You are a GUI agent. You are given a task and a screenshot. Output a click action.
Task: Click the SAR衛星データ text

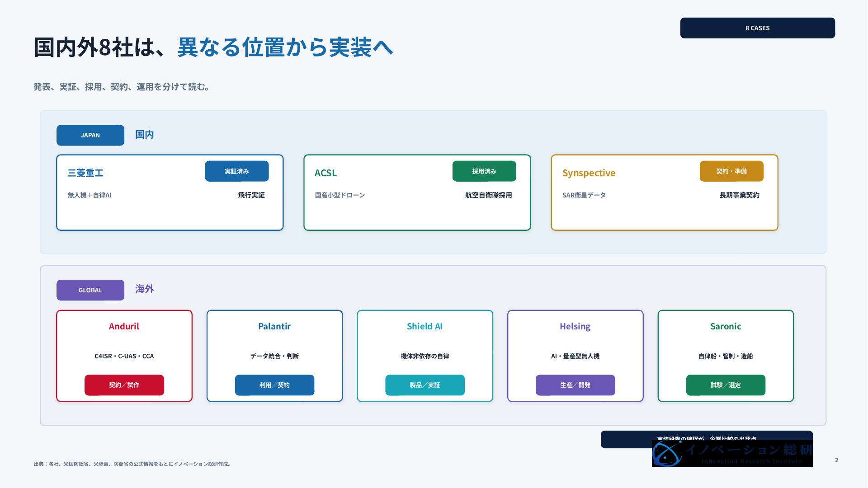(x=584, y=195)
